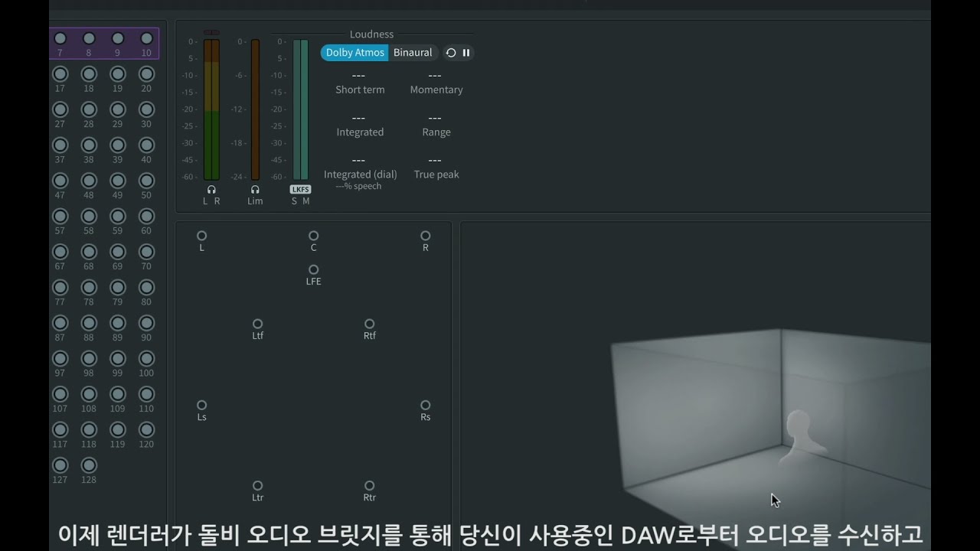Click the Rtr speaker indicator
980x551 pixels.
(369, 485)
